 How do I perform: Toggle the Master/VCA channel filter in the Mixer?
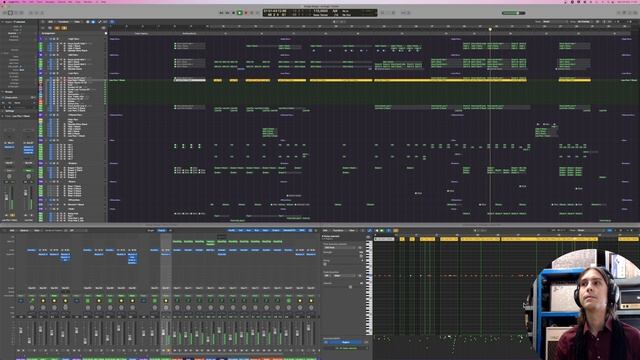pos(289,231)
